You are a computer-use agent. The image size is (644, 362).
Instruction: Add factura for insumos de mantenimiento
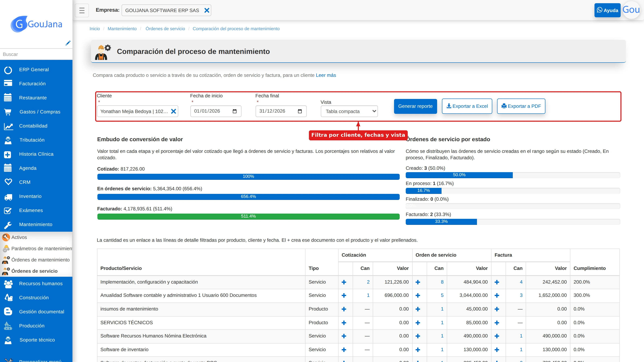pyautogui.click(x=497, y=309)
